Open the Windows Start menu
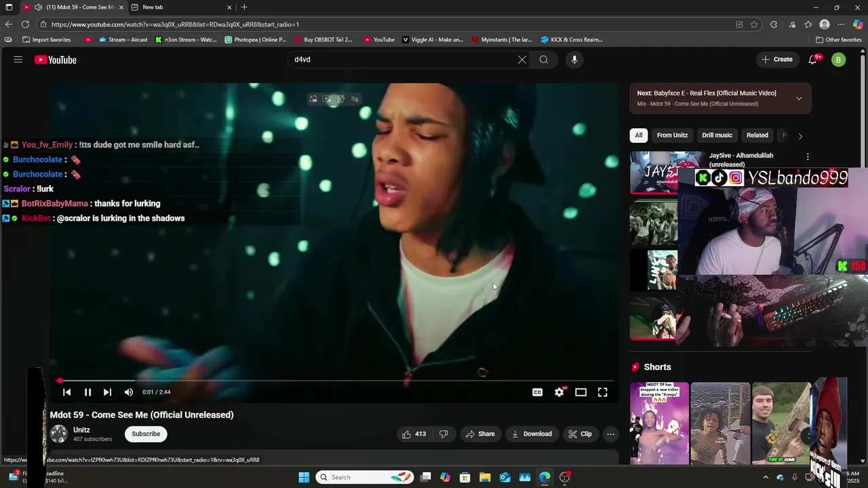Screen dimensions: 868x488 click(304, 477)
